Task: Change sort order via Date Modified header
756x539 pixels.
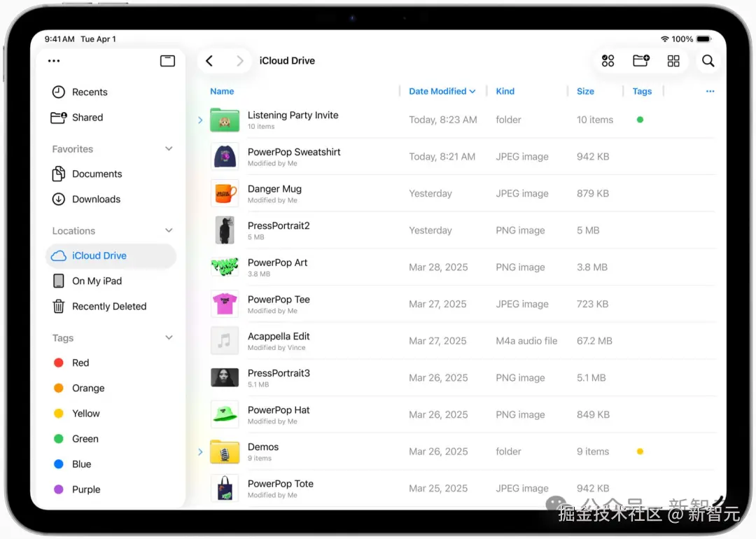Action: (442, 91)
